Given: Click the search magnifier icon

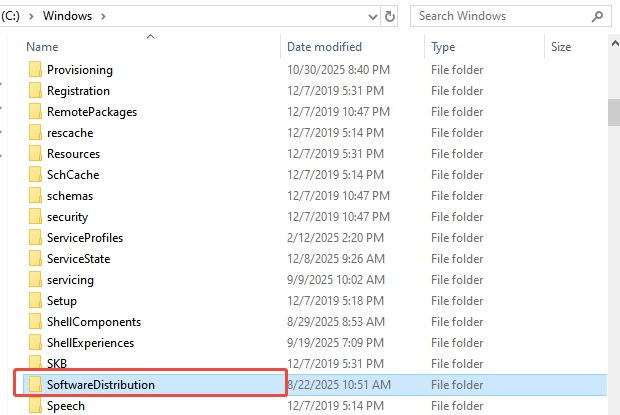Looking at the screenshot, I should [599, 16].
